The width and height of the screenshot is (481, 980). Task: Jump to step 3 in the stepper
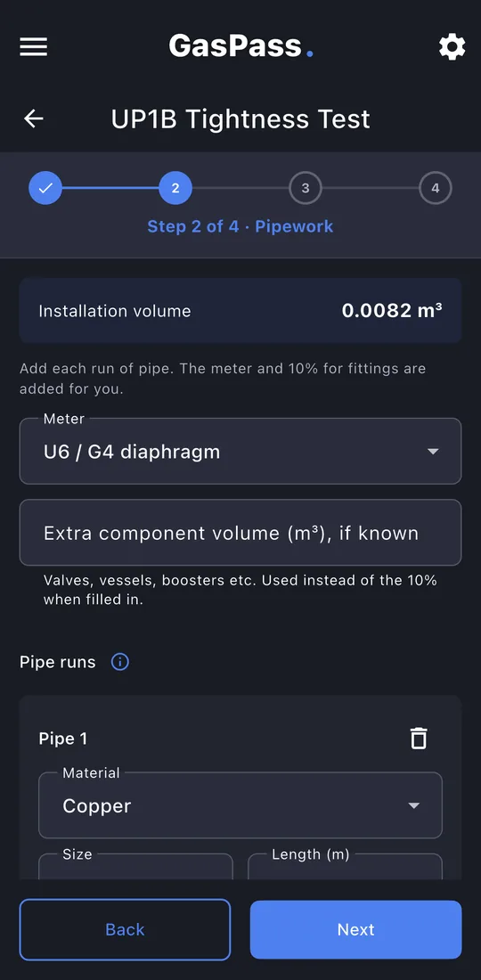305,188
